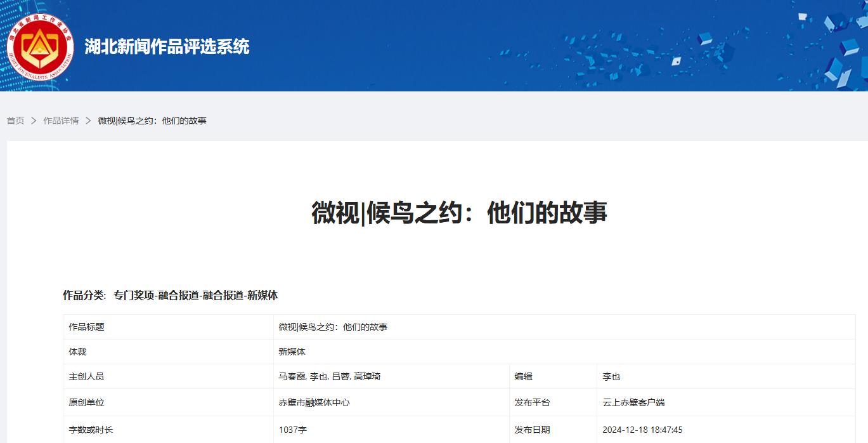
Task: Click the 新媒体 value in the 体裁 row
Action: click(292, 352)
